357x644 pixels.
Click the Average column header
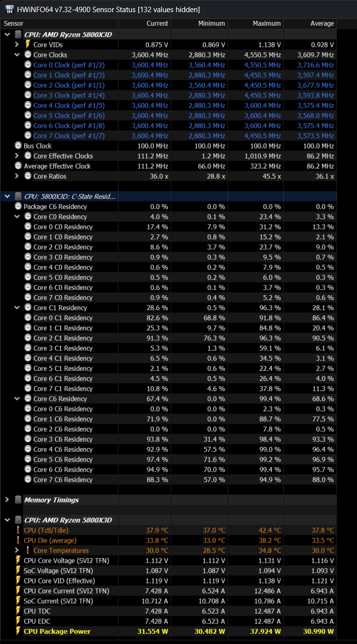coord(322,23)
